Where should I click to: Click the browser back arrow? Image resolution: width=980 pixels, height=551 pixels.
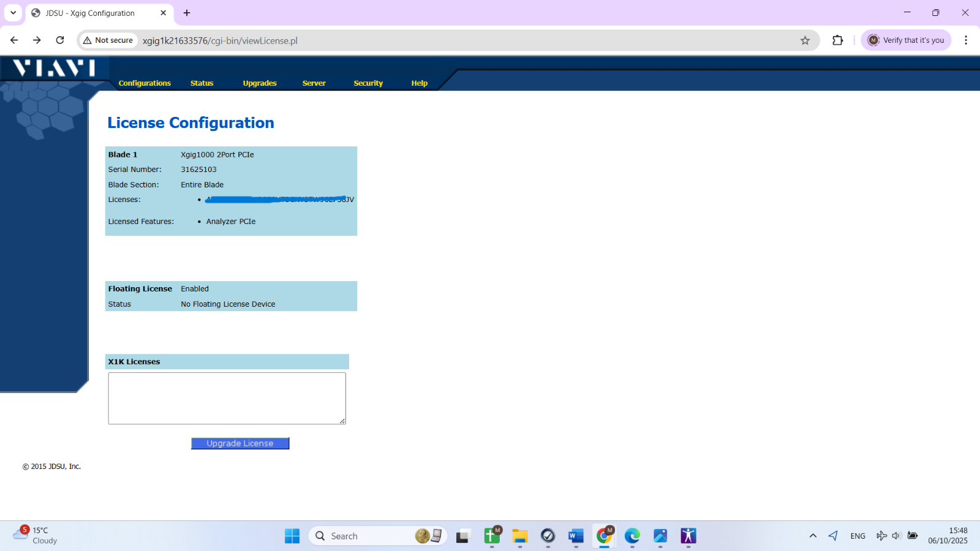[x=14, y=40]
